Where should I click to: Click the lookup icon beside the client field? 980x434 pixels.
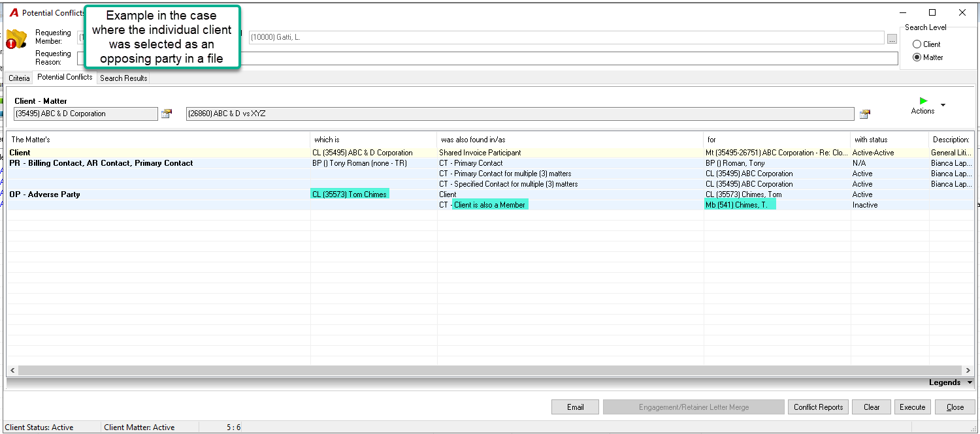pos(167,114)
